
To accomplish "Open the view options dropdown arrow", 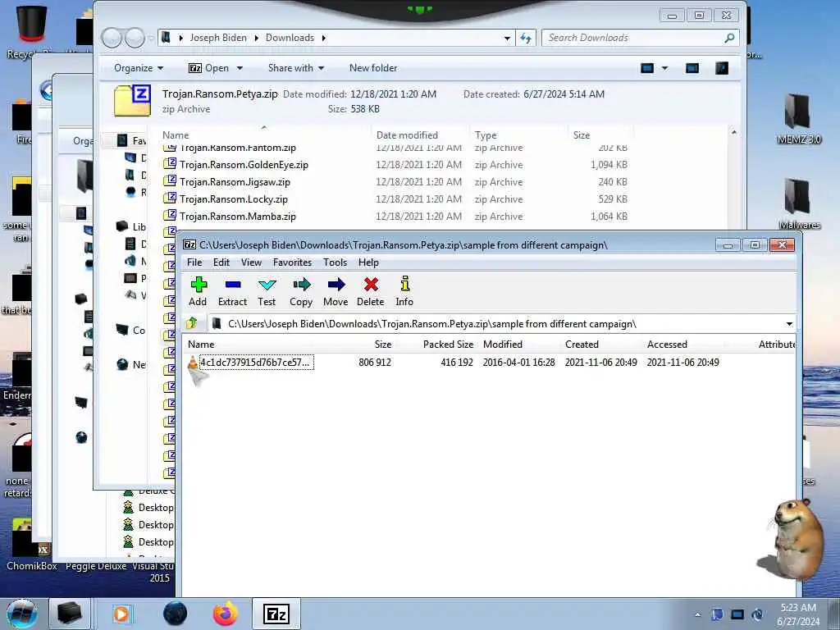I will (664, 68).
